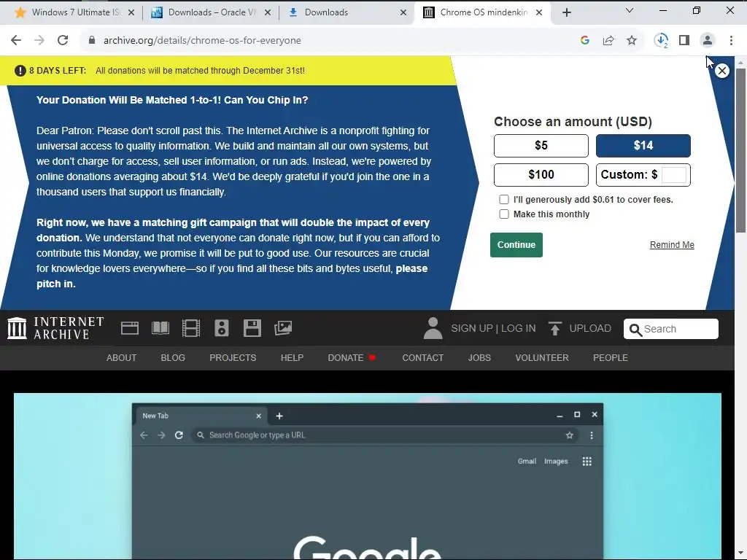The width and height of the screenshot is (747, 560).
Task: Open the VOLUNTEER menu item
Action: click(x=542, y=357)
